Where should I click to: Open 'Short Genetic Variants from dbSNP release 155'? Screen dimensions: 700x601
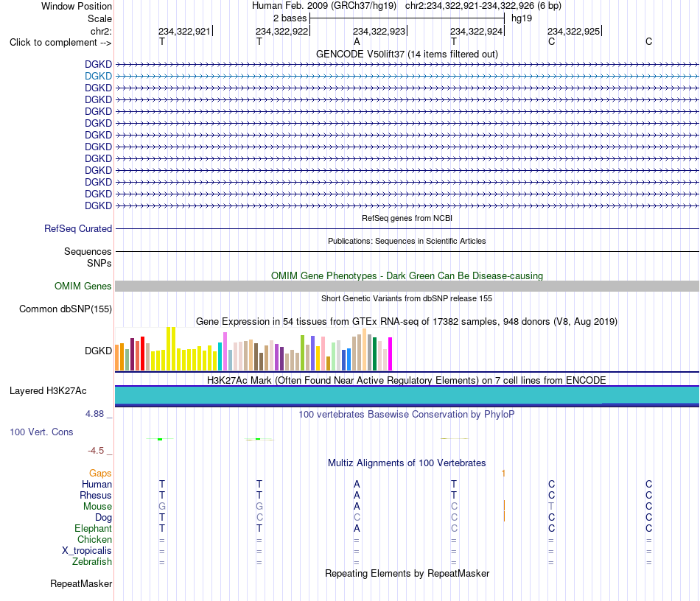tap(407, 298)
